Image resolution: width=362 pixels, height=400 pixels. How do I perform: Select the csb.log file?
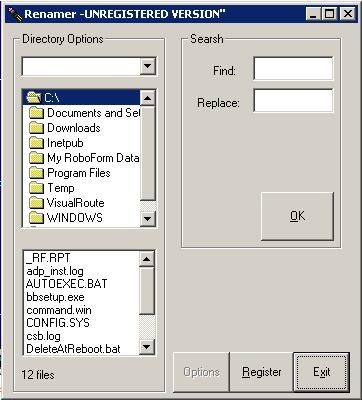(43, 336)
